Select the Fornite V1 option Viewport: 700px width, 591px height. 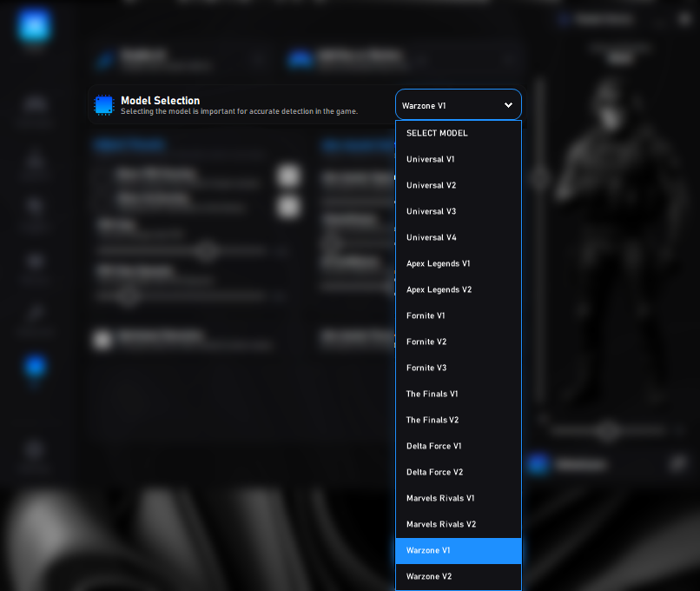click(x=459, y=315)
